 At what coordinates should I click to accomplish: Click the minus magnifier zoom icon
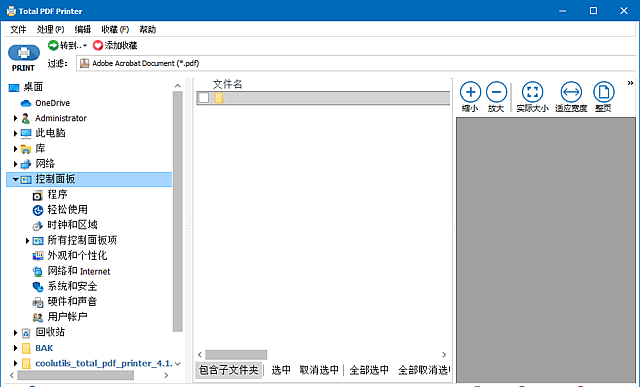(x=496, y=92)
